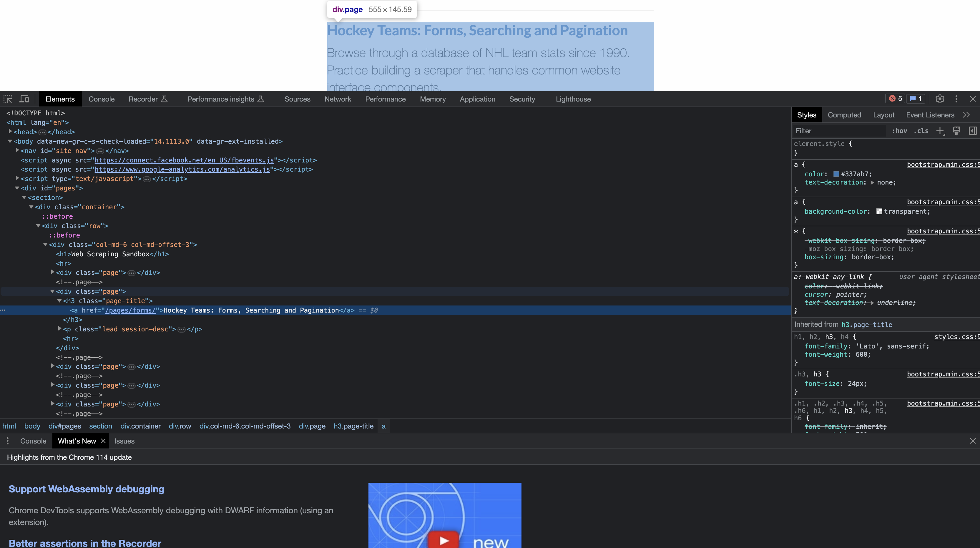Image resolution: width=980 pixels, height=548 pixels.
Task: Expand the head element node
Action: [x=10, y=132]
